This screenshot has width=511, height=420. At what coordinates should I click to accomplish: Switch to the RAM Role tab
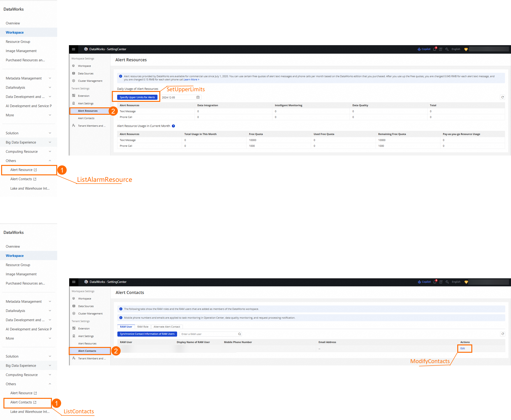(143, 327)
